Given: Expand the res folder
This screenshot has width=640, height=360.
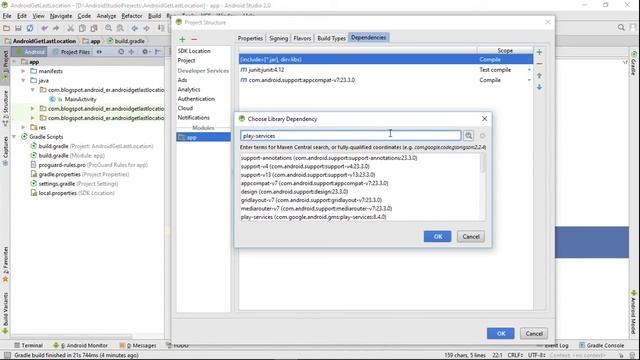Looking at the screenshot, I should click(x=23, y=127).
